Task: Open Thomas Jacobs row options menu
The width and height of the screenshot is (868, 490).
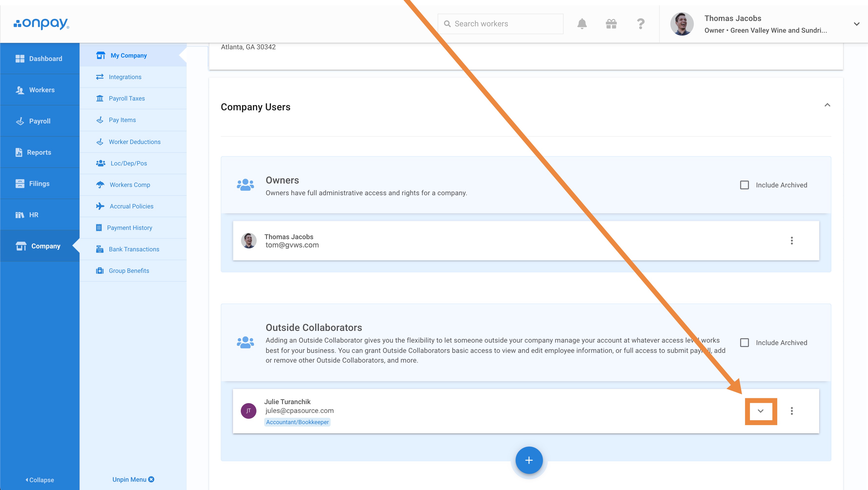Action: [x=791, y=241]
